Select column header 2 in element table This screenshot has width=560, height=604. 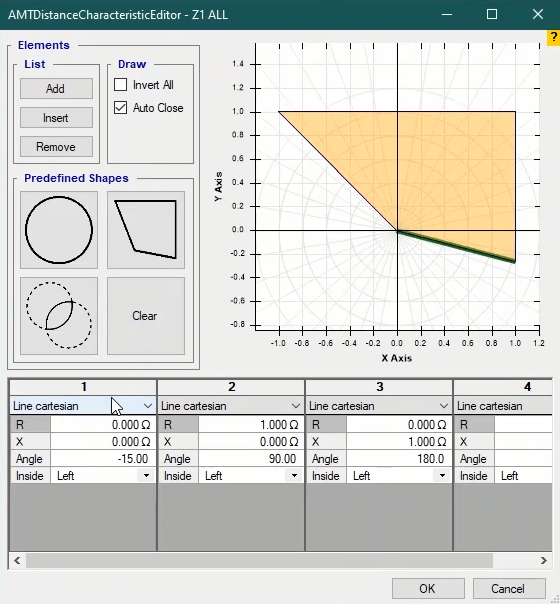(x=231, y=387)
